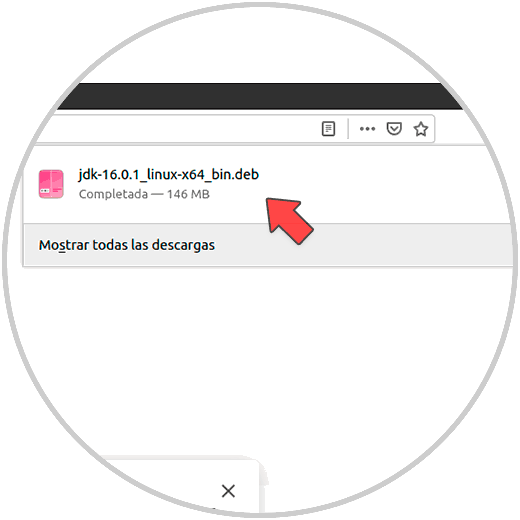
Task: Click the dark browser title bar
Action: pos(260,96)
